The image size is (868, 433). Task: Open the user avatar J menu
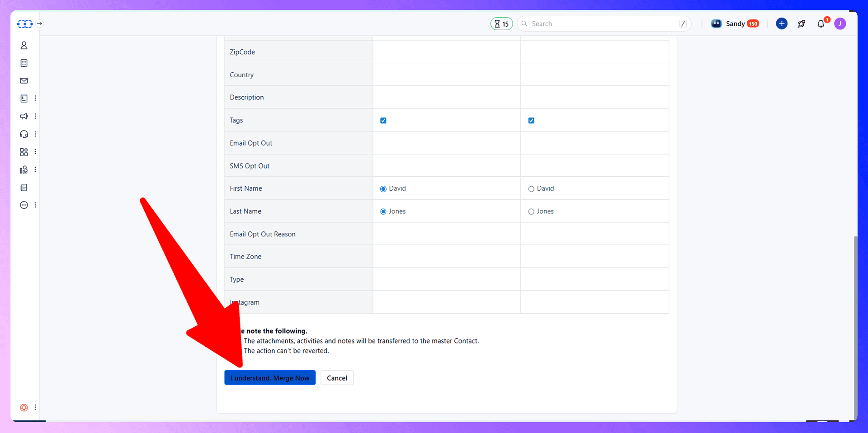[840, 24]
